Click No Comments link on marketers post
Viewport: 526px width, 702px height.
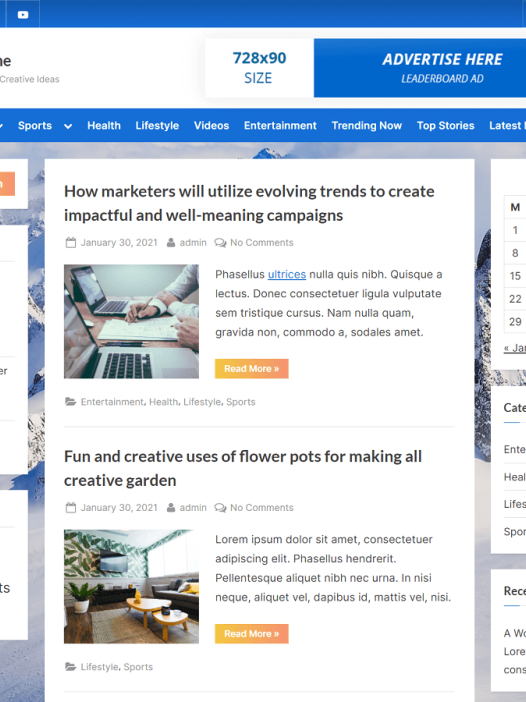(262, 243)
